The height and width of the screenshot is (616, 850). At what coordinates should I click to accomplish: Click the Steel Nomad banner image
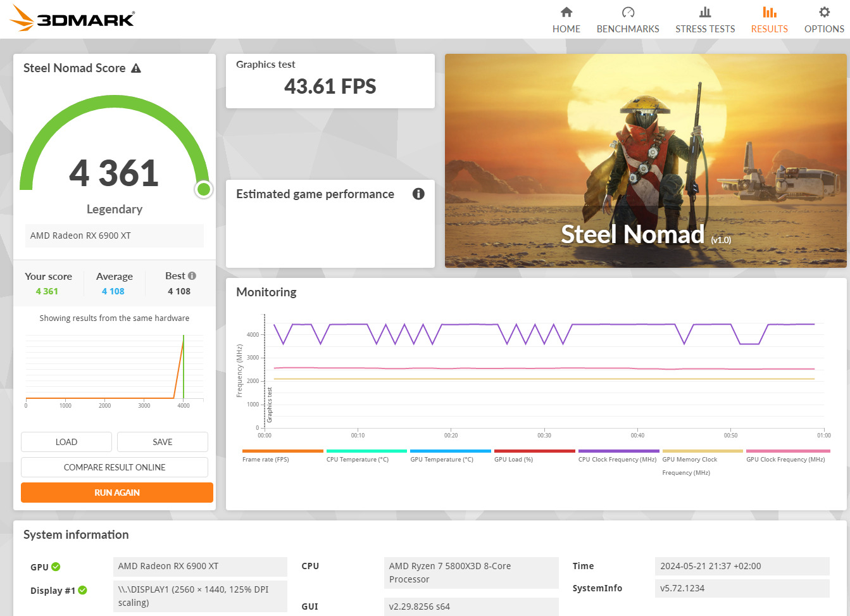tap(646, 161)
